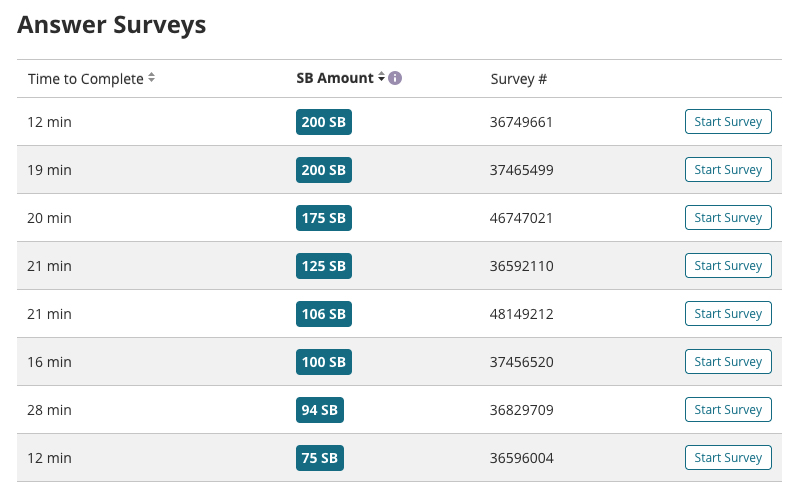Start the 106 SB survey

728,314
